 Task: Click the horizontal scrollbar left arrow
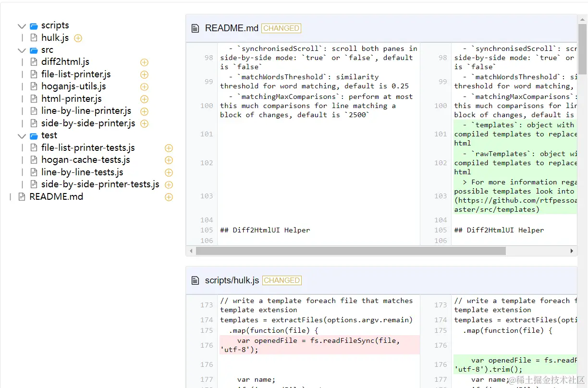[x=191, y=251]
